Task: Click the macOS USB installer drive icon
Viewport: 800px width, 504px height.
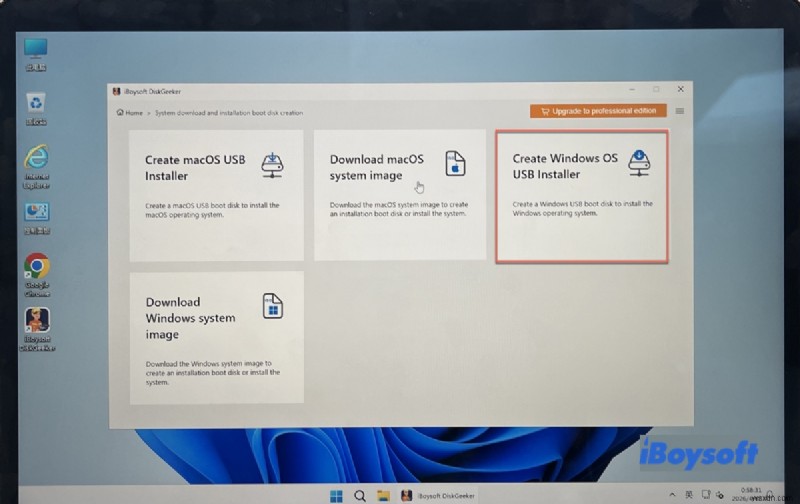Action: [272, 165]
